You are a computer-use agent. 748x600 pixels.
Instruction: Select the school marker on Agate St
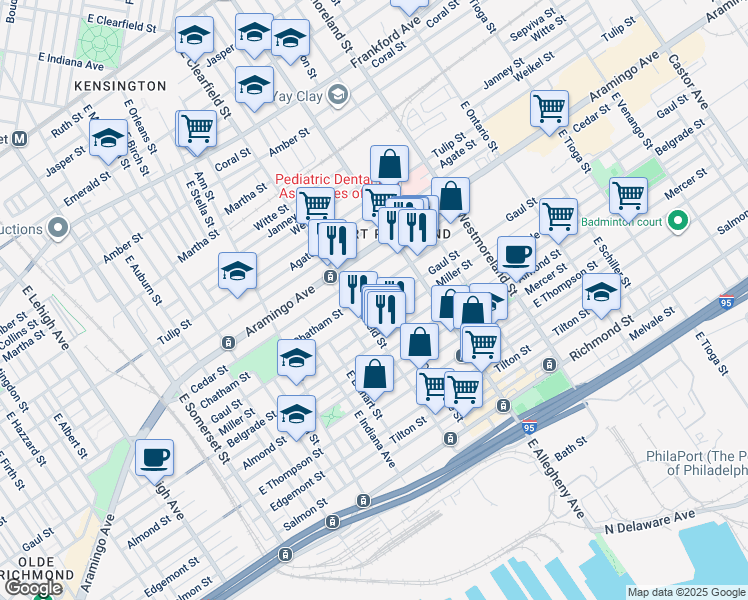[x=238, y=272]
